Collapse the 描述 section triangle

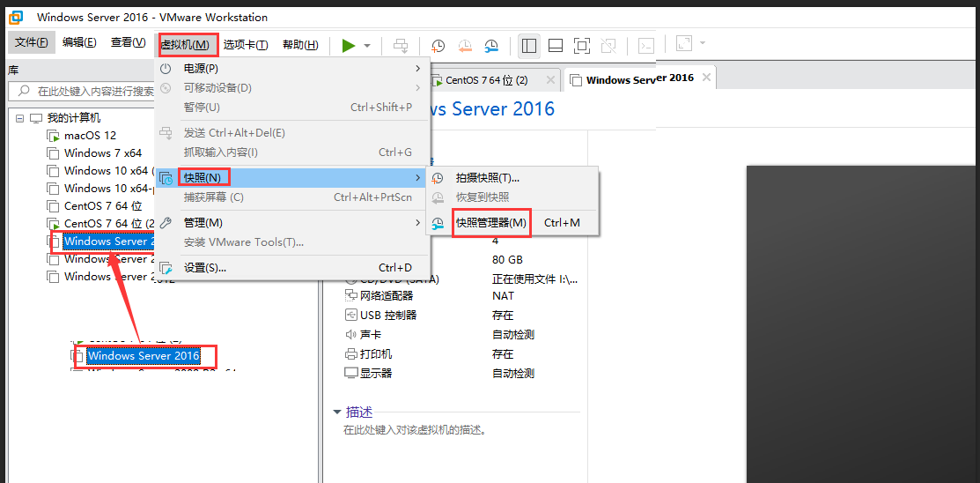coord(337,412)
